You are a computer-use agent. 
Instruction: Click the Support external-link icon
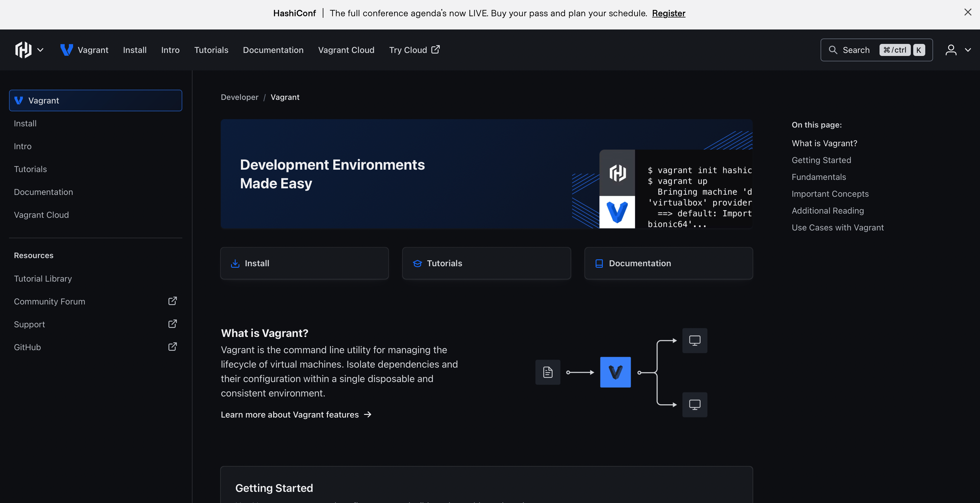(x=172, y=324)
